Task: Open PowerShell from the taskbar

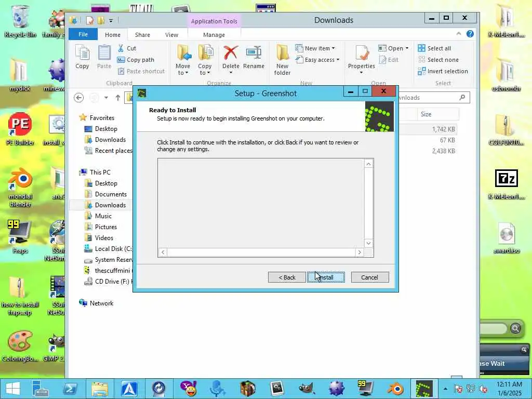Action: tap(70, 389)
